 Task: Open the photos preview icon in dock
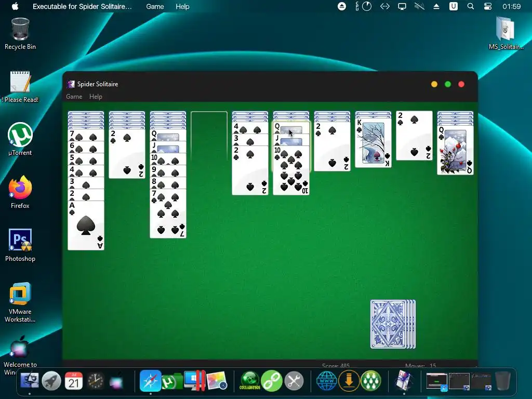[217, 381]
